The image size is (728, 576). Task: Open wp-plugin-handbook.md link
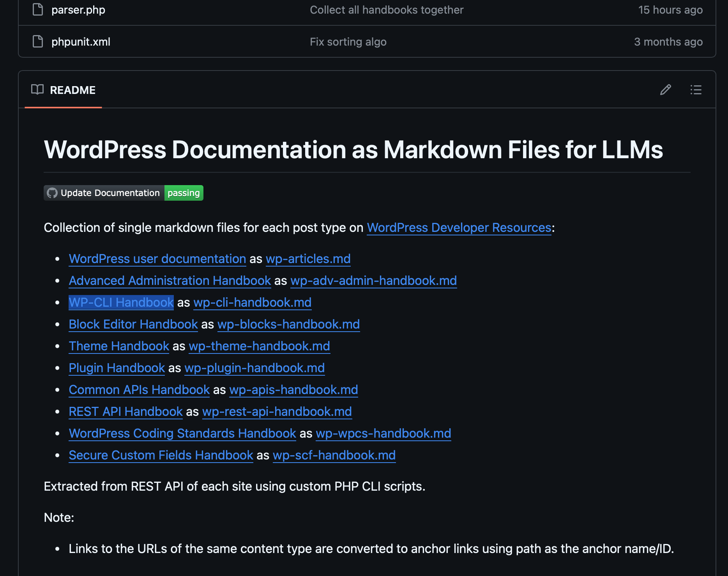tap(255, 368)
